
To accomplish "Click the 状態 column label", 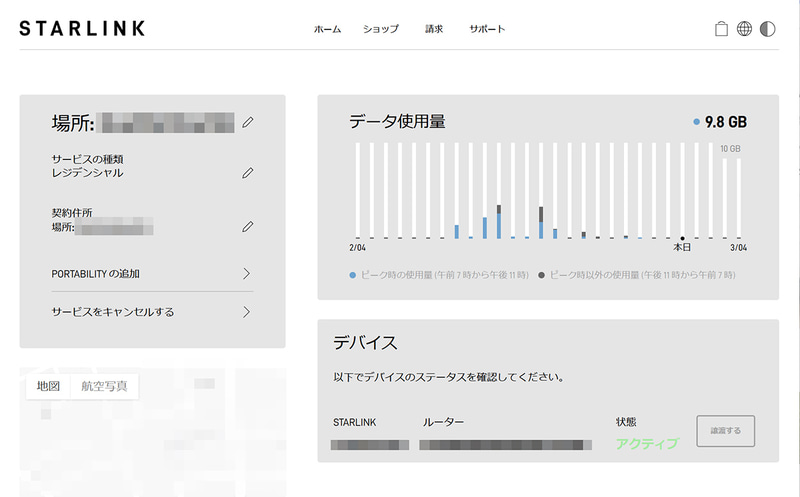I will click(x=626, y=422).
